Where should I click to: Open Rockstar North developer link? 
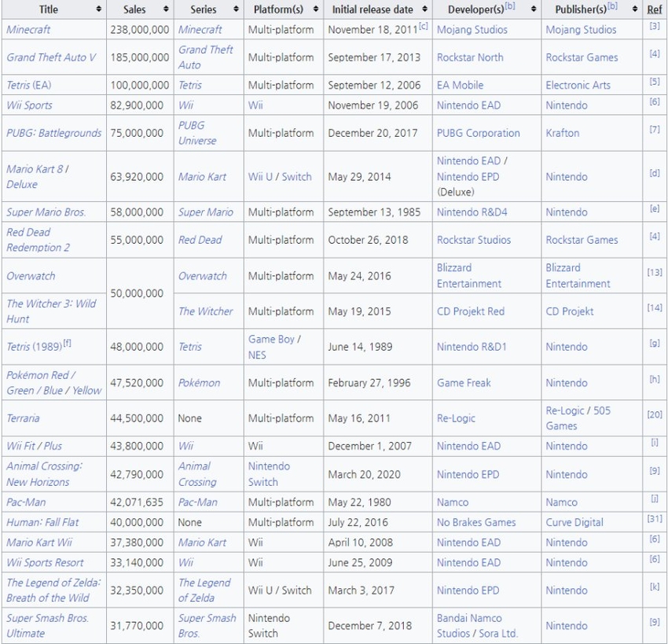click(x=470, y=57)
